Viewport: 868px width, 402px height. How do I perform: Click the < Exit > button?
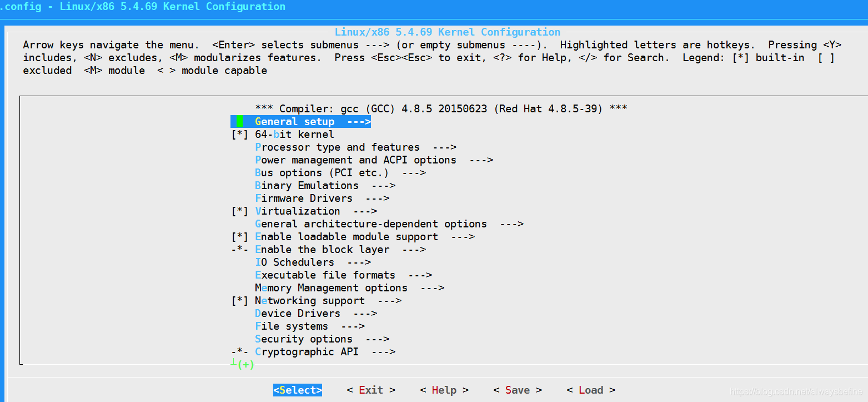click(371, 390)
